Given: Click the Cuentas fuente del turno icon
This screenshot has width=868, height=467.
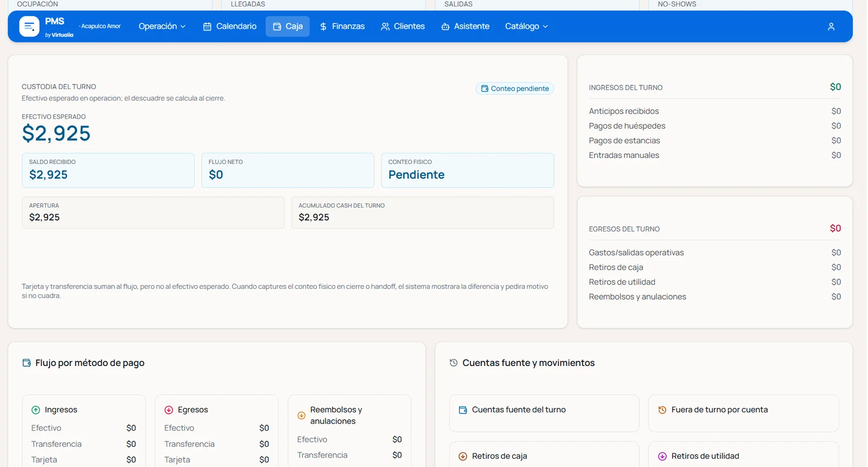Looking at the screenshot, I should (x=463, y=410).
